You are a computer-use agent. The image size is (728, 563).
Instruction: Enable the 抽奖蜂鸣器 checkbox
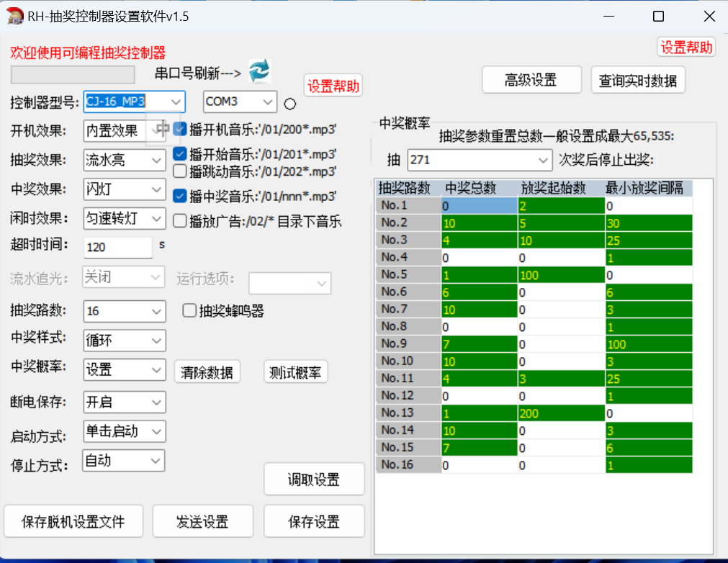189,311
